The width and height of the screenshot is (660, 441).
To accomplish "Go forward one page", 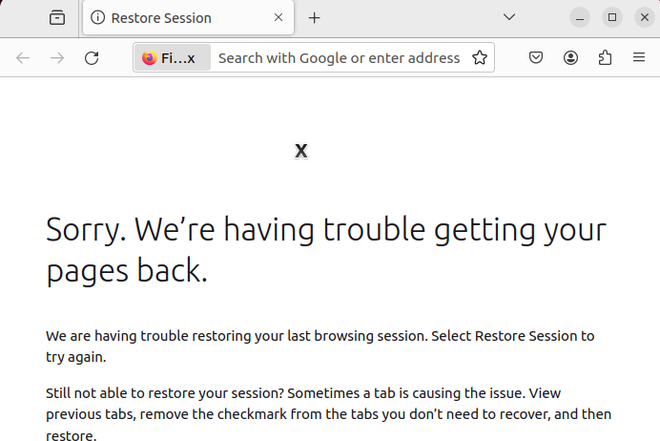I will 57,58.
